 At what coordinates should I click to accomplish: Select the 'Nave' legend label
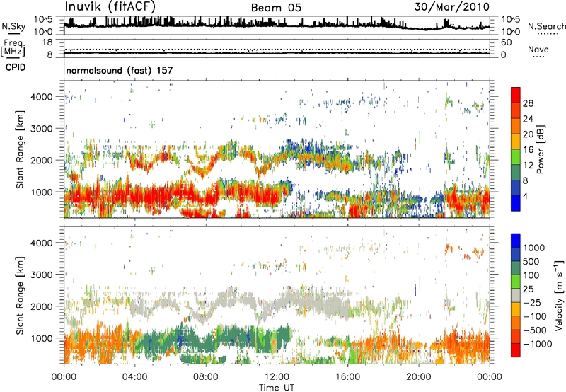(538, 49)
